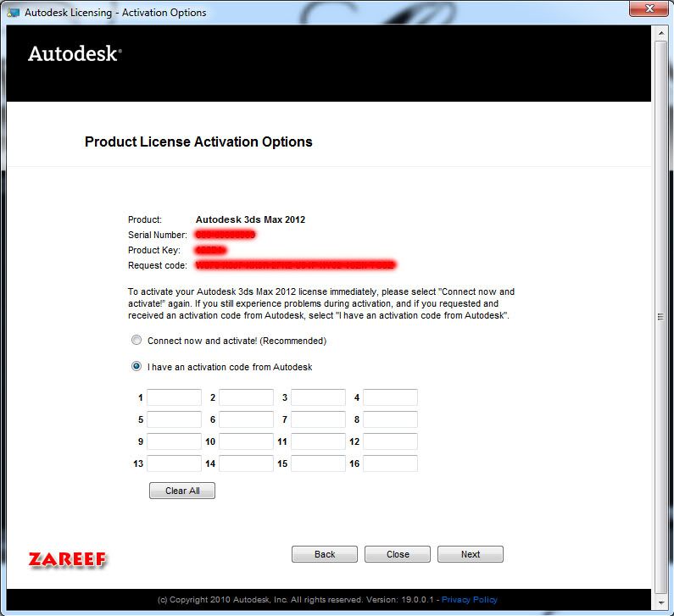Click activation code field 12
This screenshot has height=616, width=674.
click(x=390, y=441)
